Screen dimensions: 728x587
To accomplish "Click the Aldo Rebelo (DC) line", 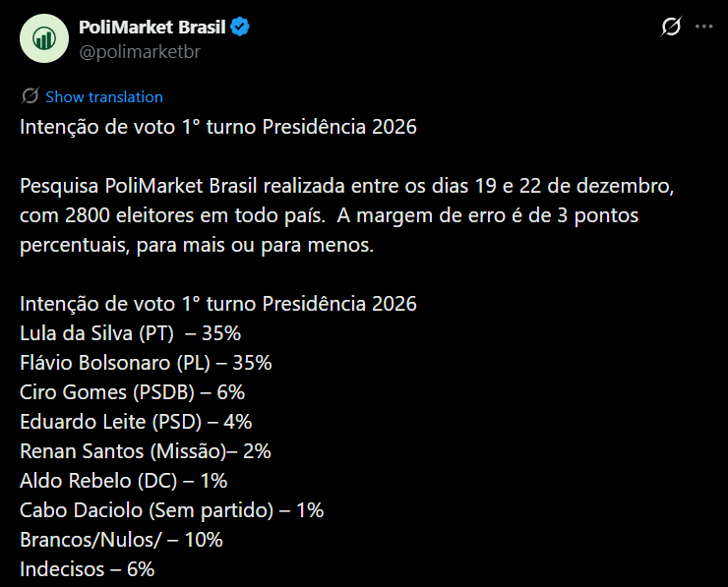I will pos(123,481).
